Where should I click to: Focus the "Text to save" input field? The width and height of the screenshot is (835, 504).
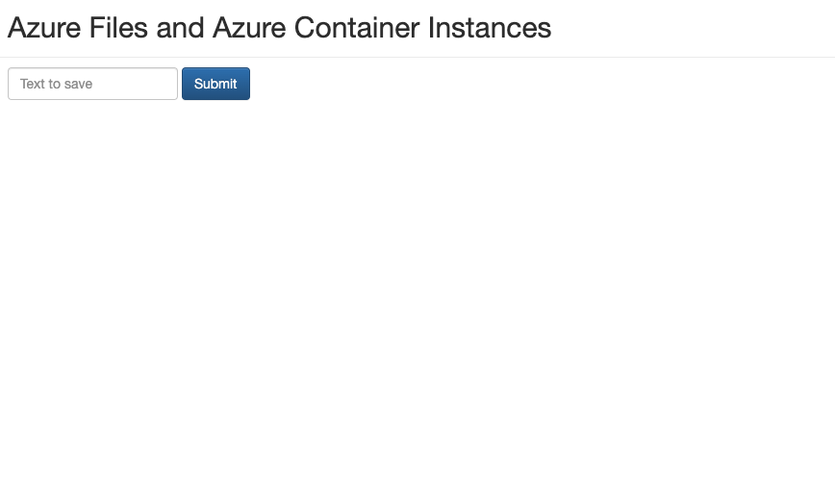[92, 84]
